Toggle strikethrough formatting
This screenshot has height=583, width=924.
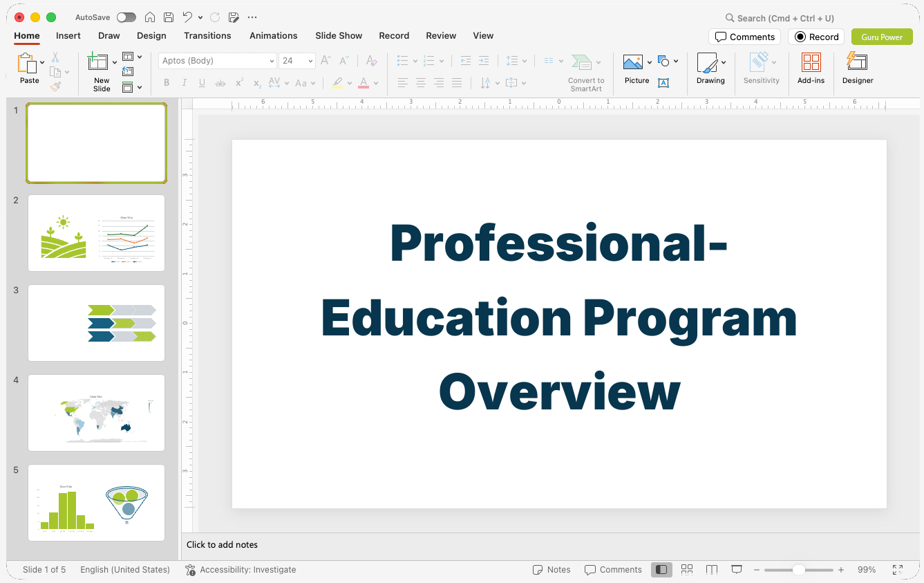pos(220,83)
